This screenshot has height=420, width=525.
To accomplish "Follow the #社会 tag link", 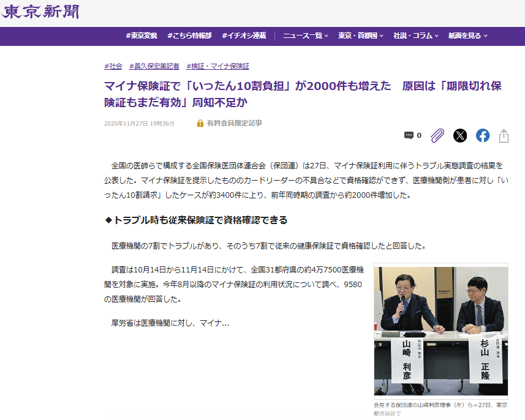I will (x=113, y=66).
